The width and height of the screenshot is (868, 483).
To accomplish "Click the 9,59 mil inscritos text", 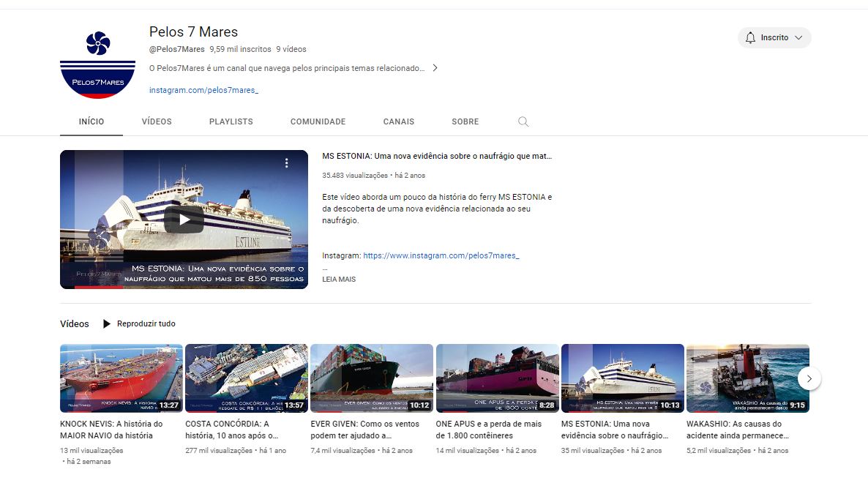I will pos(240,49).
